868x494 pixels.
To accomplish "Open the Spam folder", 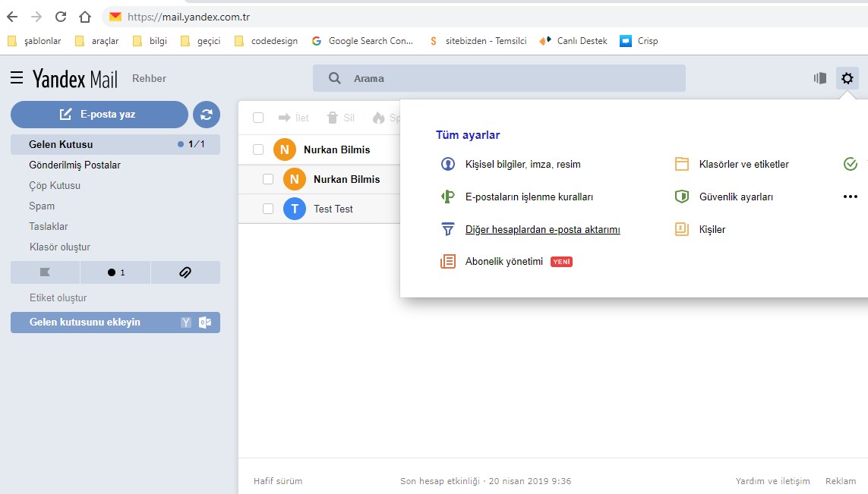I will pyautogui.click(x=42, y=206).
